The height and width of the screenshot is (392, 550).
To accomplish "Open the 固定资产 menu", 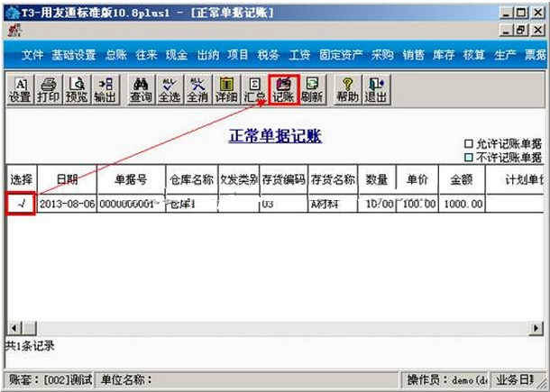I will [x=341, y=55].
